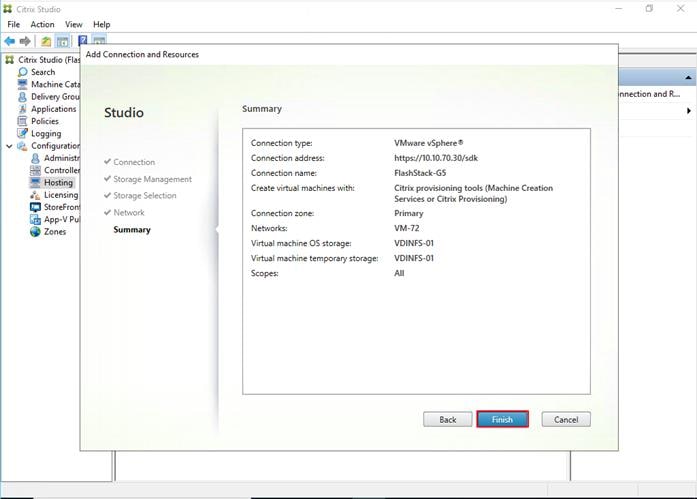697x499 pixels.
Task: Click the VM-72 network value
Action: (406, 228)
